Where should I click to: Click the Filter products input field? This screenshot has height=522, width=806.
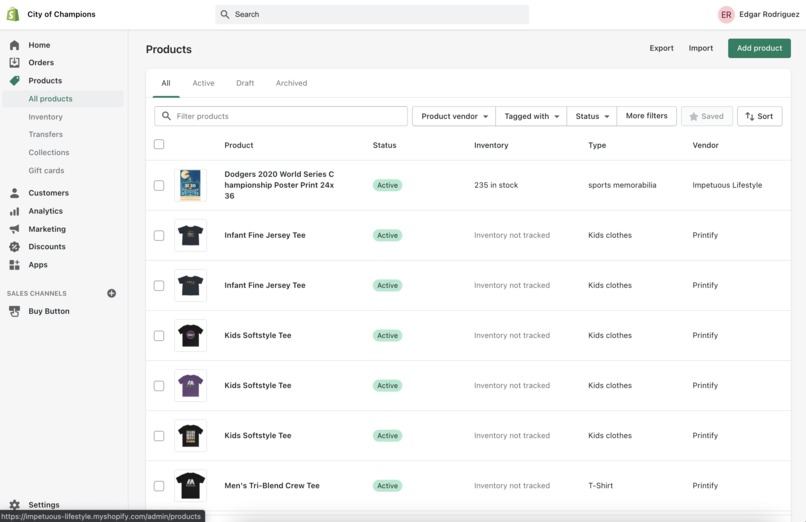[281, 116]
